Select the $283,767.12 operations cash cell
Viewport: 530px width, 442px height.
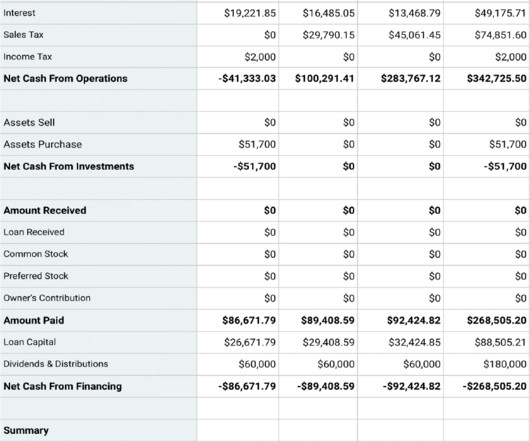tap(411, 78)
